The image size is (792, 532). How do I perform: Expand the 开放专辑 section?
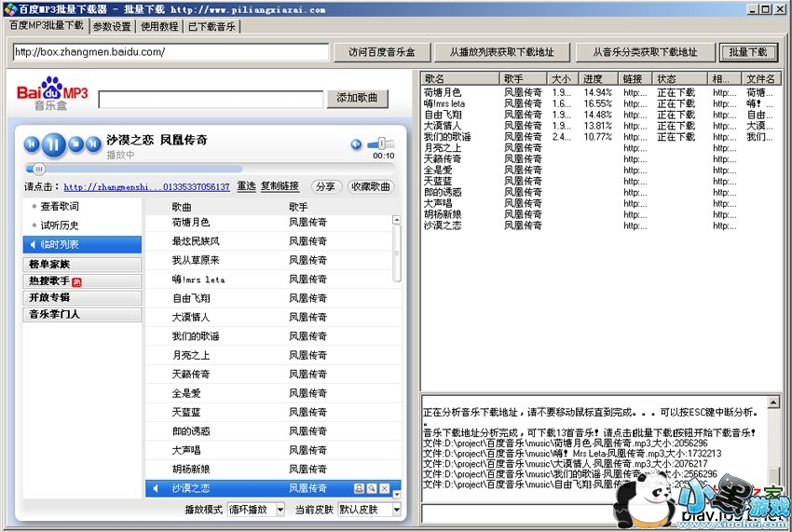[x=82, y=297]
